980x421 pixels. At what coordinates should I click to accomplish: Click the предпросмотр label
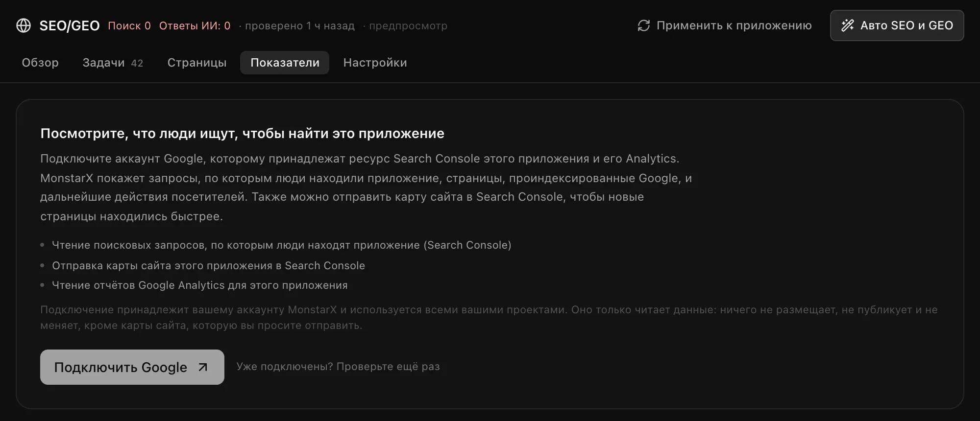(x=408, y=26)
